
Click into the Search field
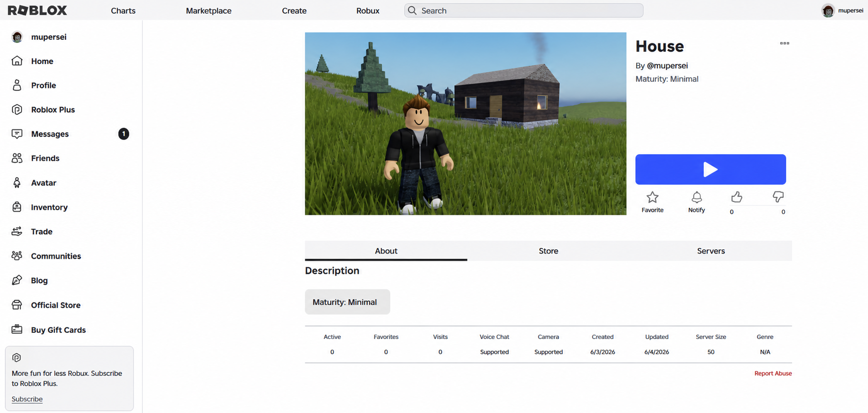(x=523, y=11)
